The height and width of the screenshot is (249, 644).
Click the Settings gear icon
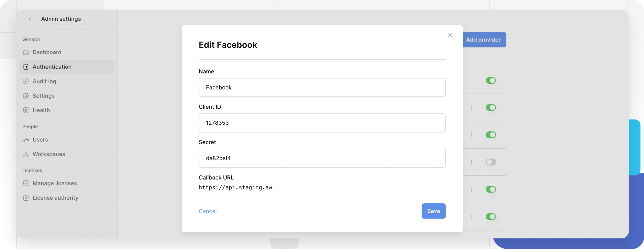click(26, 96)
